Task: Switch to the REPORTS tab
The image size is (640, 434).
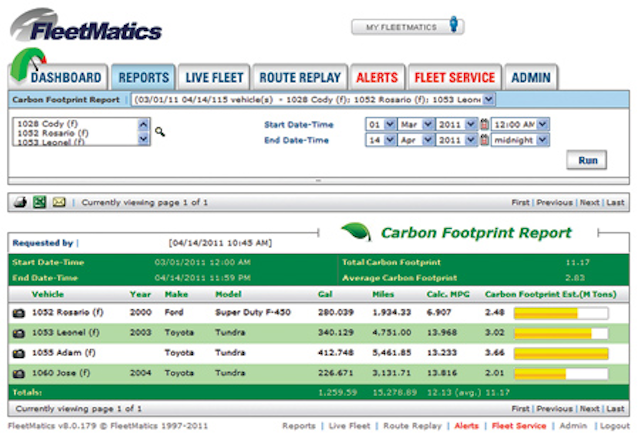Action: click(x=143, y=77)
